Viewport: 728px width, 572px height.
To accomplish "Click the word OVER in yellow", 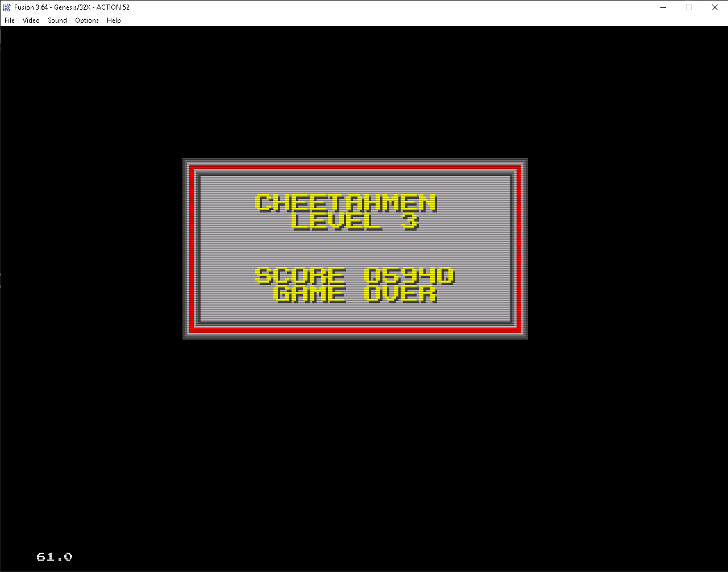I will coord(401,294).
